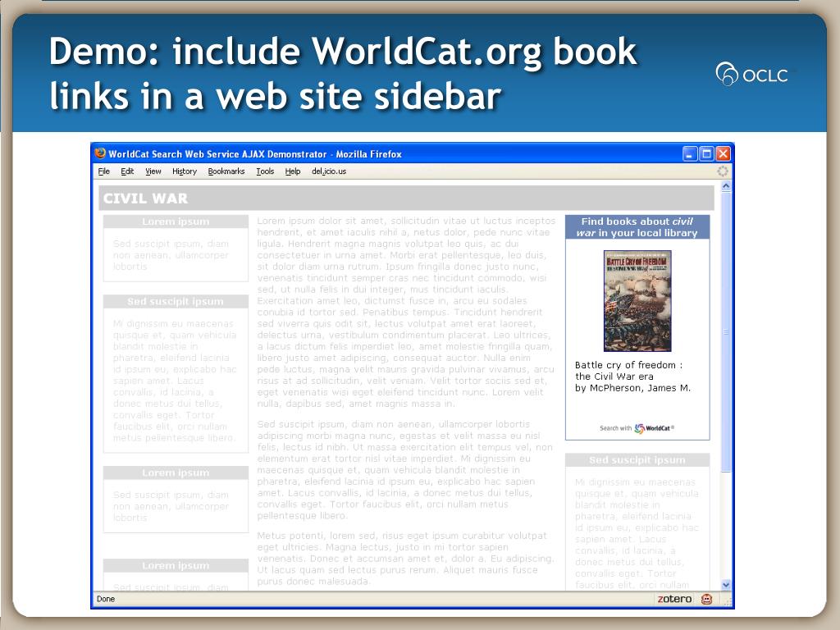
Task: Open the Edit menu
Action: point(127,171)
